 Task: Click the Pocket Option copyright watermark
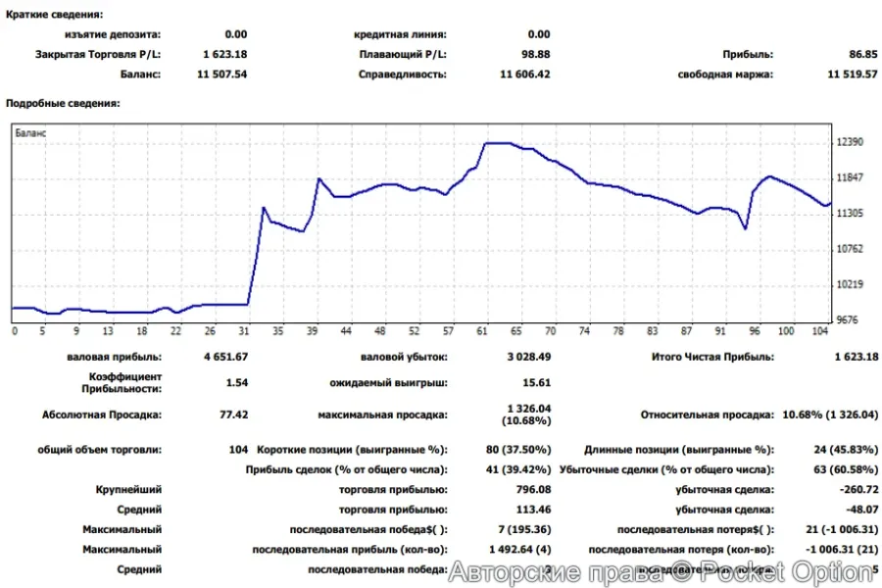pos(660,571)
